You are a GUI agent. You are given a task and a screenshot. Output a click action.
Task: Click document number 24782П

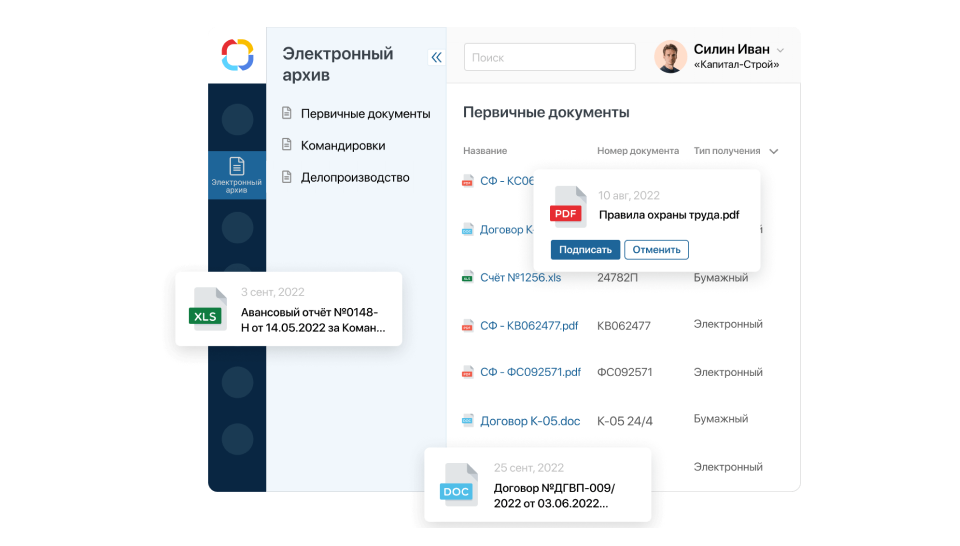click(617, 278)
